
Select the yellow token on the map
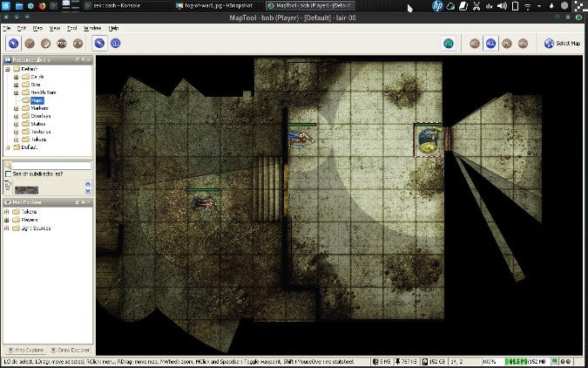tap(428, 146)
